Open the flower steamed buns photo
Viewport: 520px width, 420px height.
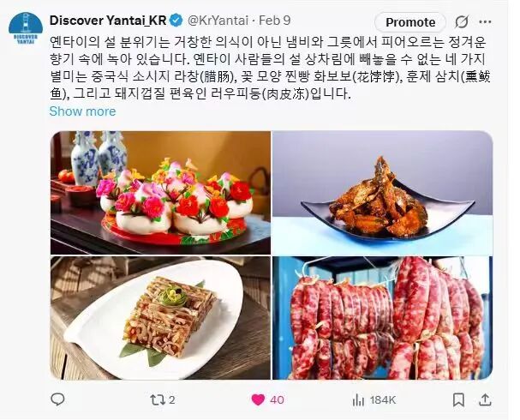click(x=160, y=193)
